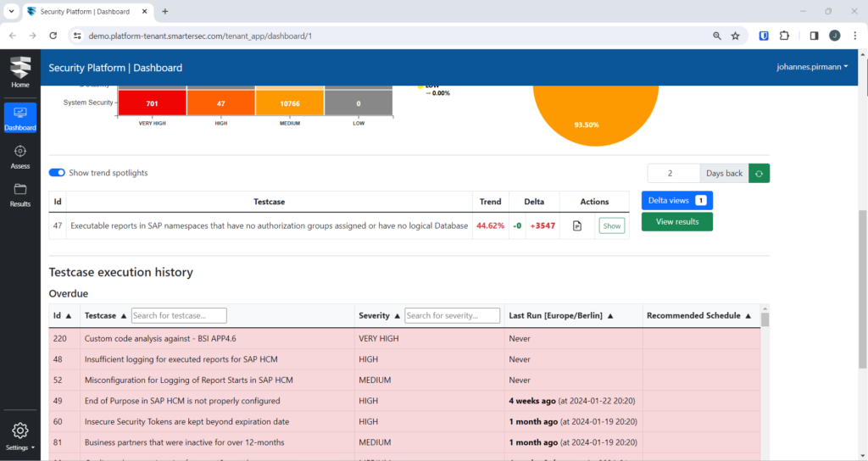Open the johannes.pirmann user dropdown

point(812,67)
